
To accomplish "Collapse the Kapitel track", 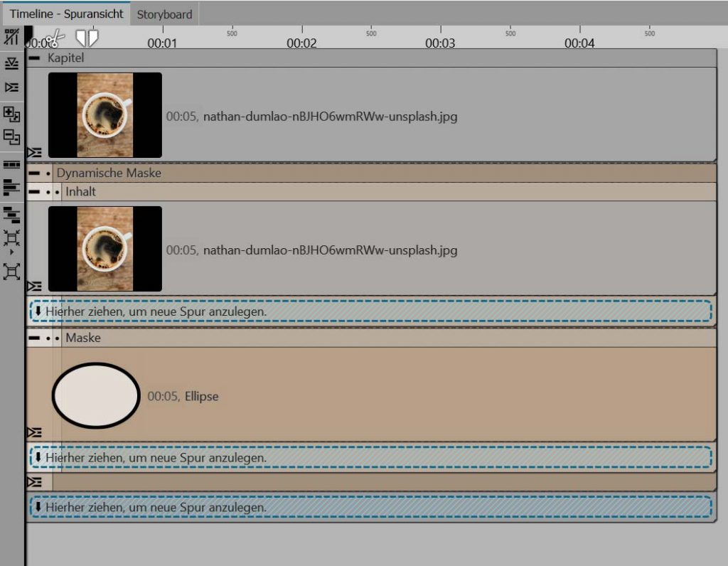I will pos(34,58).
